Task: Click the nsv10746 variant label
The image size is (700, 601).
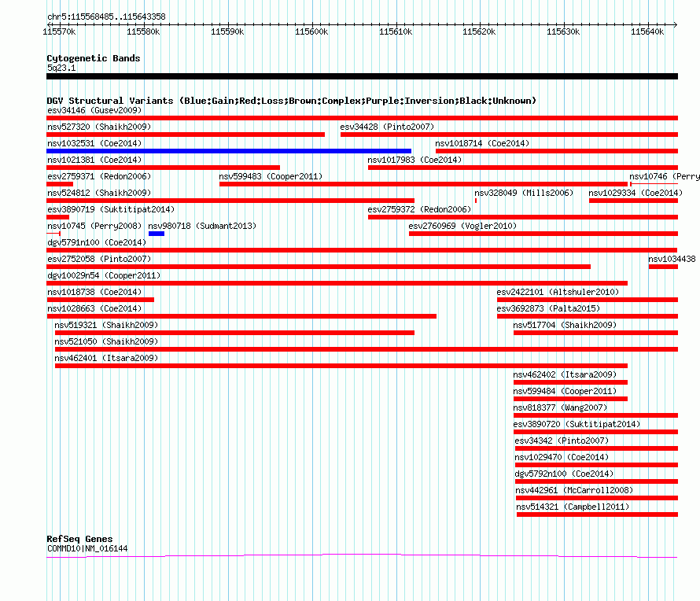Action: [x=665, y=176]
